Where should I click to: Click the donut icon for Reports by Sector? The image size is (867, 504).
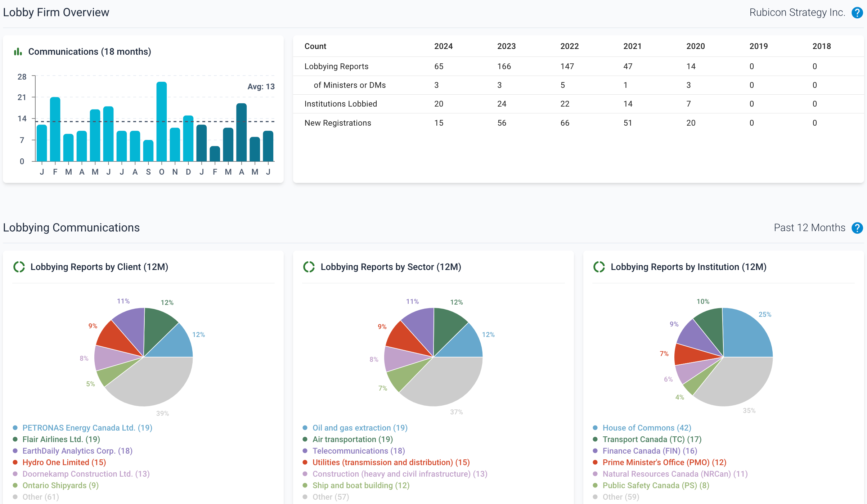pos(309,267)
